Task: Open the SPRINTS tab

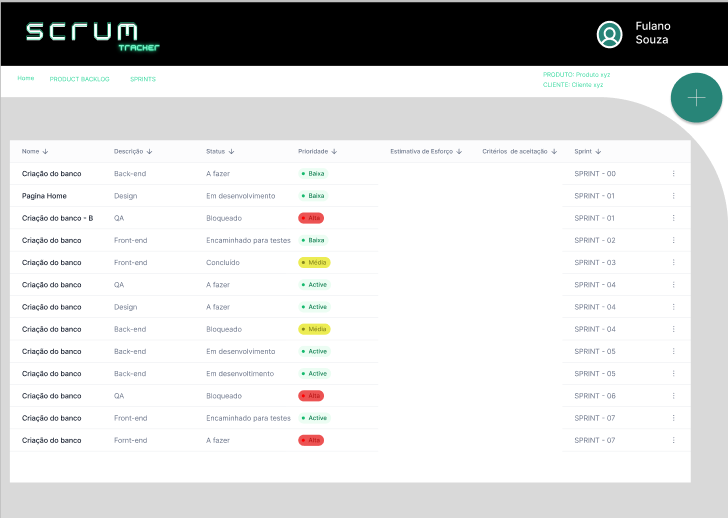Action: tap(143, 79)
